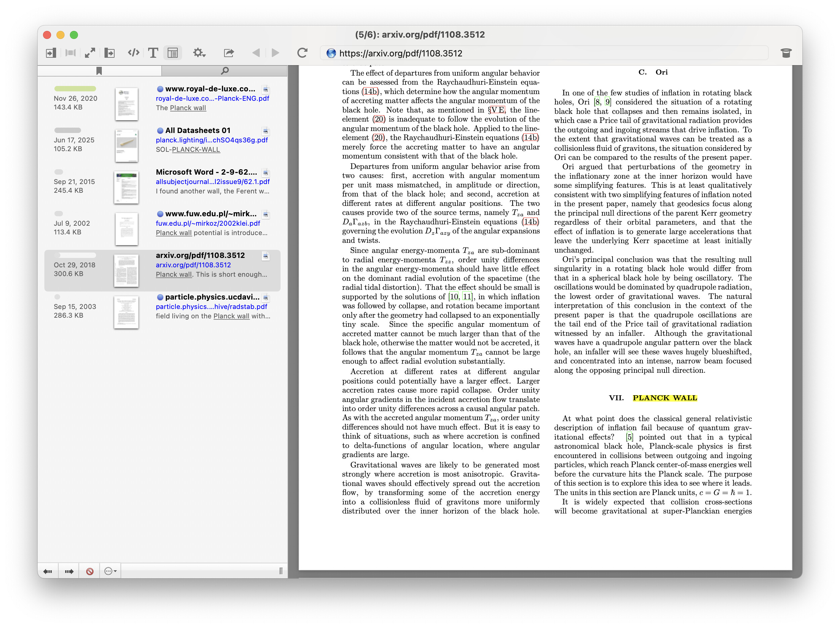Expand the ellipsis more-actions dropdown

[x=110, y=571]
